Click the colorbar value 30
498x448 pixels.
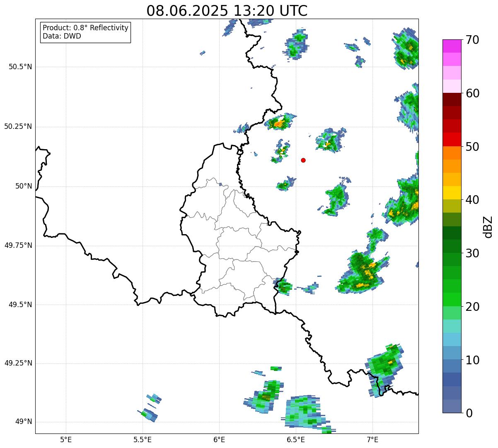pyautogui.click(x=472, y=253)
